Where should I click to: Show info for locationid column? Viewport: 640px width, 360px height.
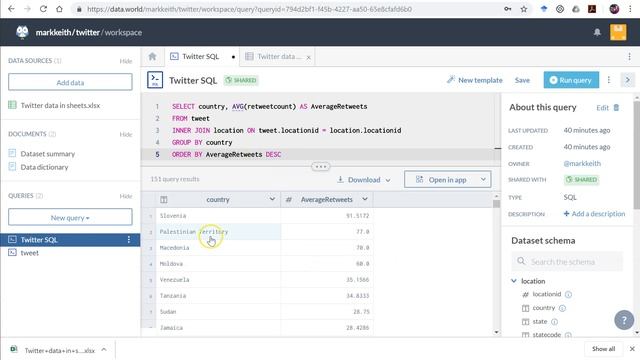568,294
